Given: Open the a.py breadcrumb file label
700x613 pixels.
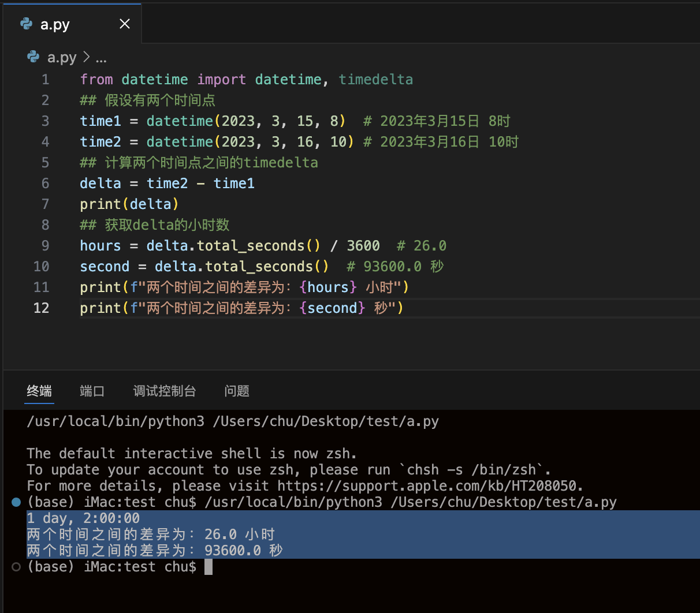Looking at the screenshot, I should [62, 57].
